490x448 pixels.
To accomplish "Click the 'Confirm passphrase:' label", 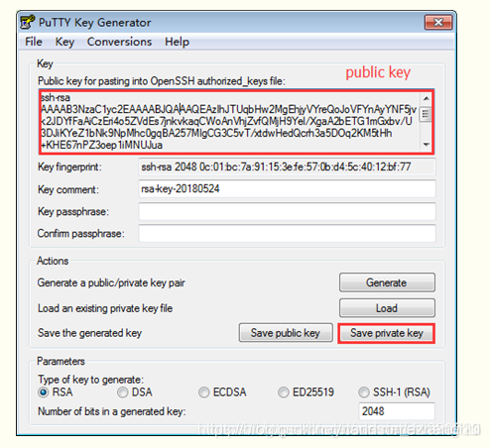I will (x=80, y=234).
